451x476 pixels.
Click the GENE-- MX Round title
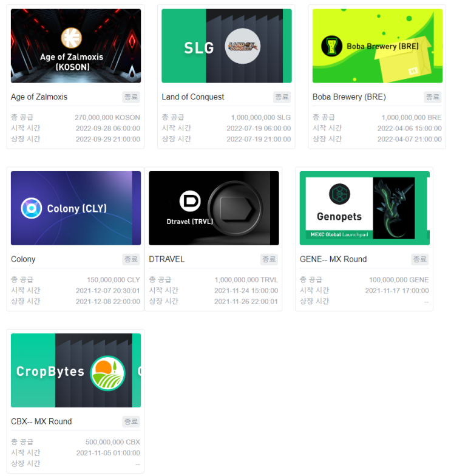click(333, 259)
